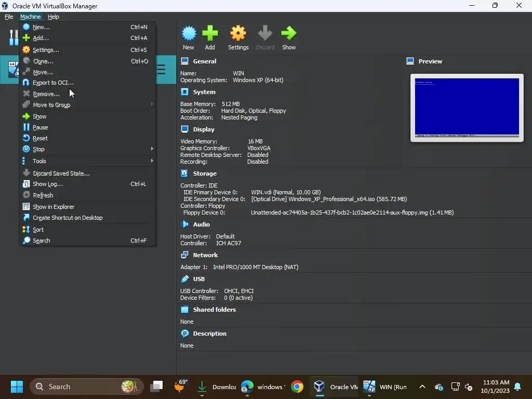Open the Help menu
The width and height of the screenshot is (532, 399).
point(54,17)
